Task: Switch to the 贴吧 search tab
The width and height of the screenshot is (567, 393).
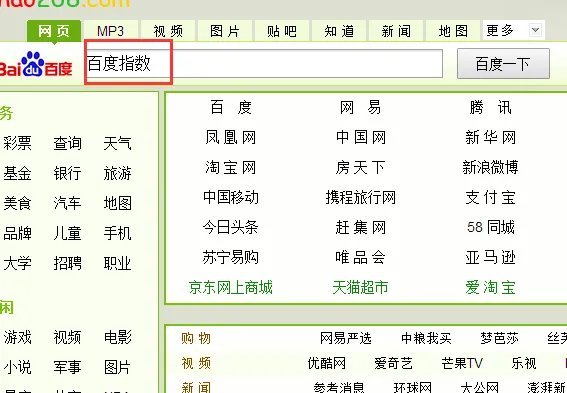Action: point(282,31)
